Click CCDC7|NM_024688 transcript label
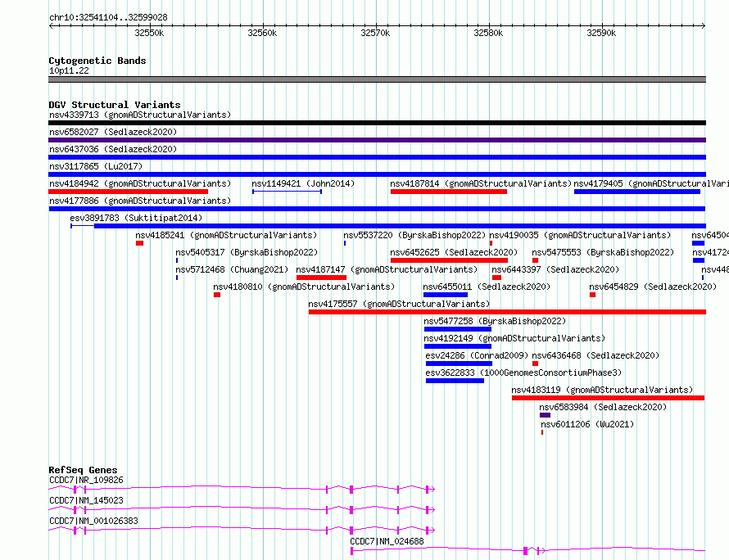729x560 pixels. click(387, 541)
